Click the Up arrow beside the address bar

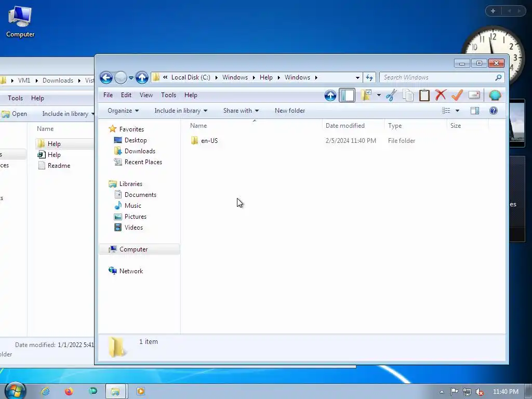pyautogui.click(x=142, y=78)
